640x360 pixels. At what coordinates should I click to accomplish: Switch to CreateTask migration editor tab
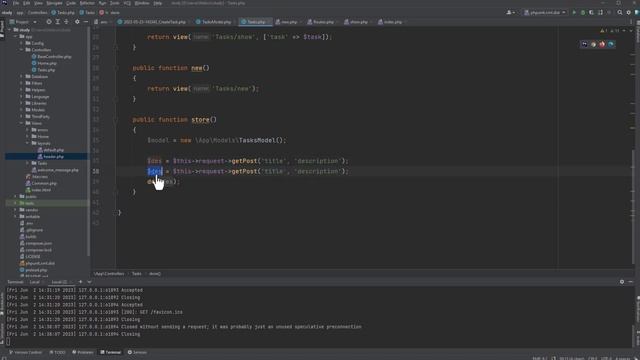click(x=151, y=22)
